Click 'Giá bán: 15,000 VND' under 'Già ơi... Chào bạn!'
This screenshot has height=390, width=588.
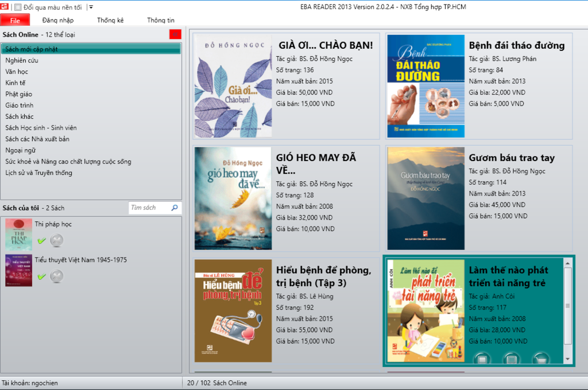(x=305, y=104)
